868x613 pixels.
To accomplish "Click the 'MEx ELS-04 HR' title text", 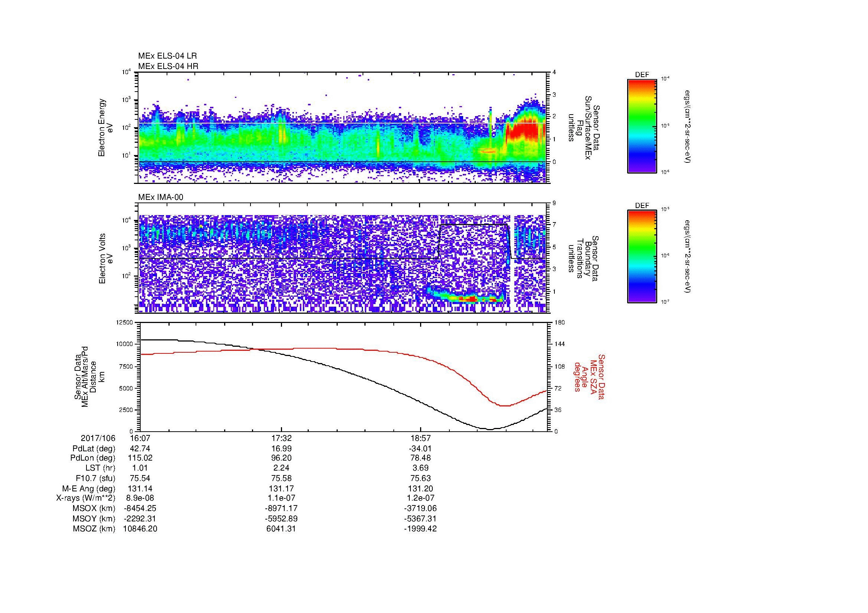I will point(168,66).
